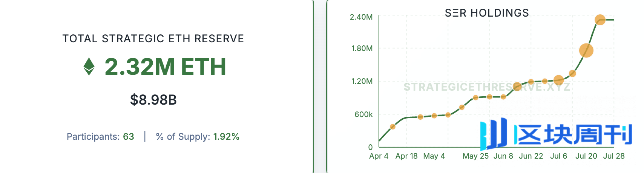Select the May 25 date label
Screen dimensions: 644x173
pos(475,156)
